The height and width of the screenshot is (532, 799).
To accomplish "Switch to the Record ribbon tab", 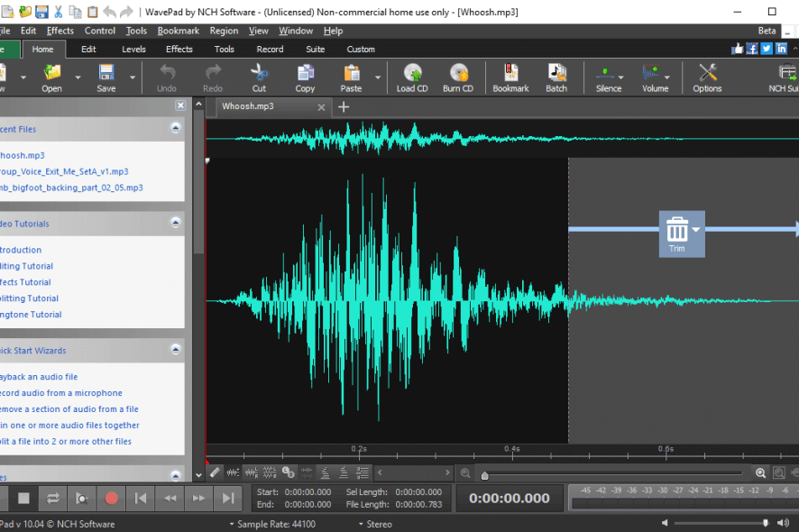I will coord(270,49).
